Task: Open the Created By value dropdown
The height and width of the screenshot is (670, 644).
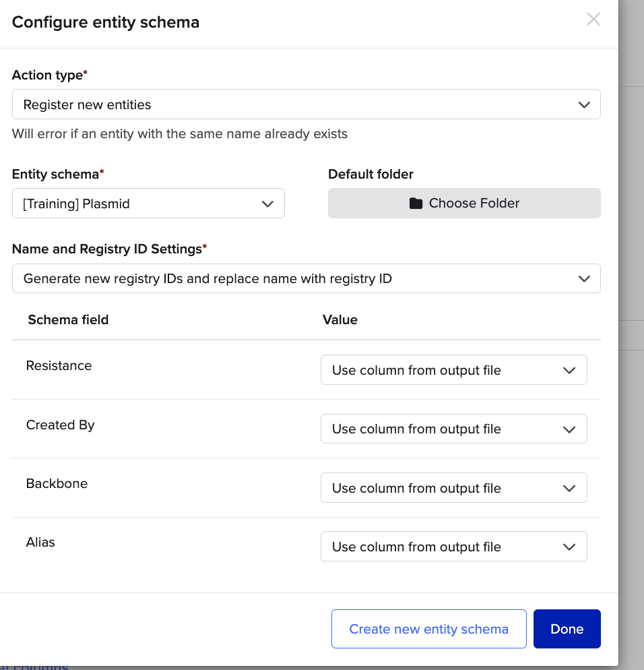Action: (453, 429)
